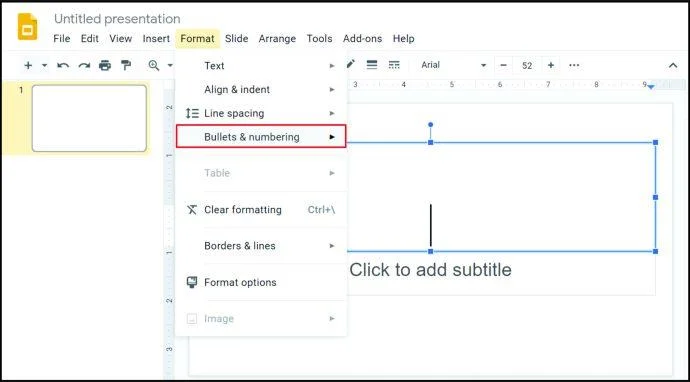Image resolution: width=690 pixels, height=382 pixels.
Task: Click the font size field showing 52
Action: pyautogui.click(x=527, y=66)
